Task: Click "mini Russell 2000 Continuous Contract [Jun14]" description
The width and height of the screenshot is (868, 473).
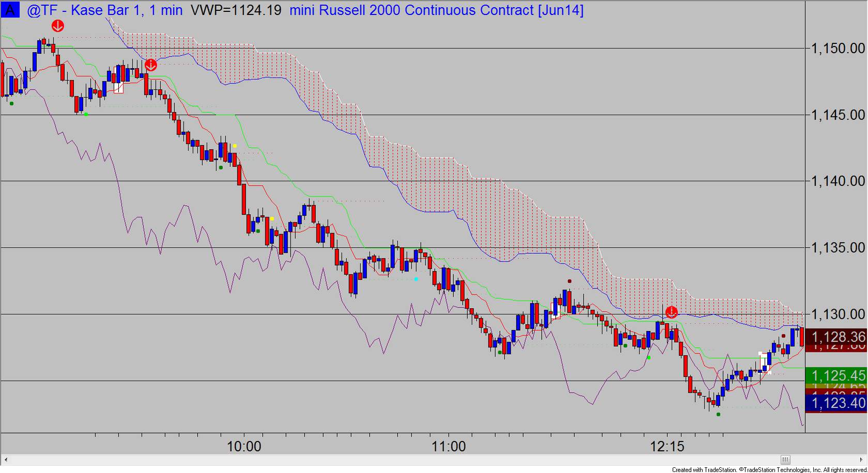Action: 436,10
